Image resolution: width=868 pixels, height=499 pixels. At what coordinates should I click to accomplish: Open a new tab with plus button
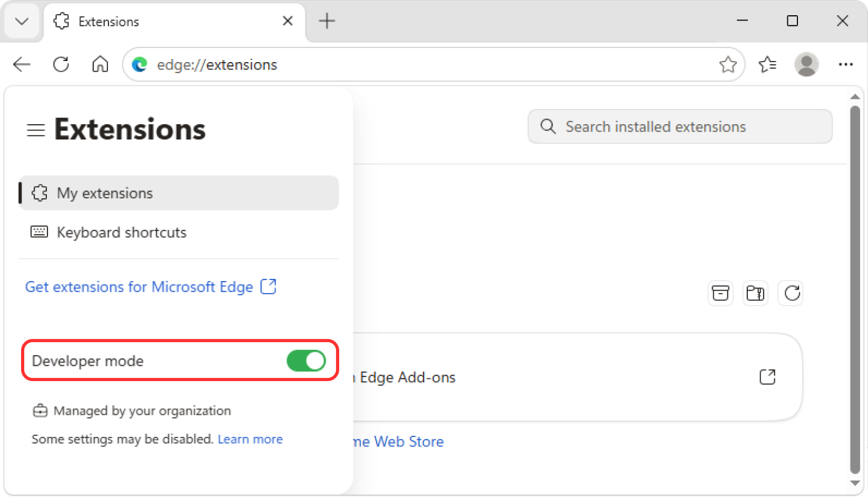point(327,21)
